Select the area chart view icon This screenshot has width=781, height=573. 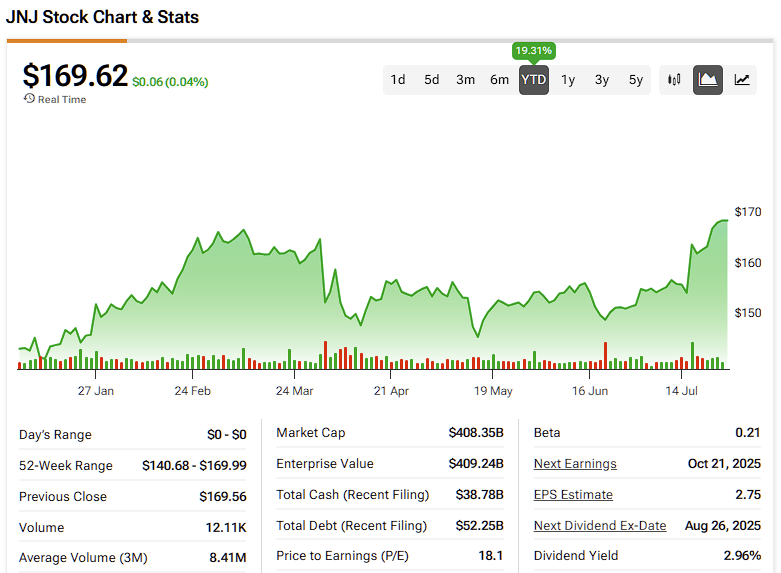coord(708,80)
